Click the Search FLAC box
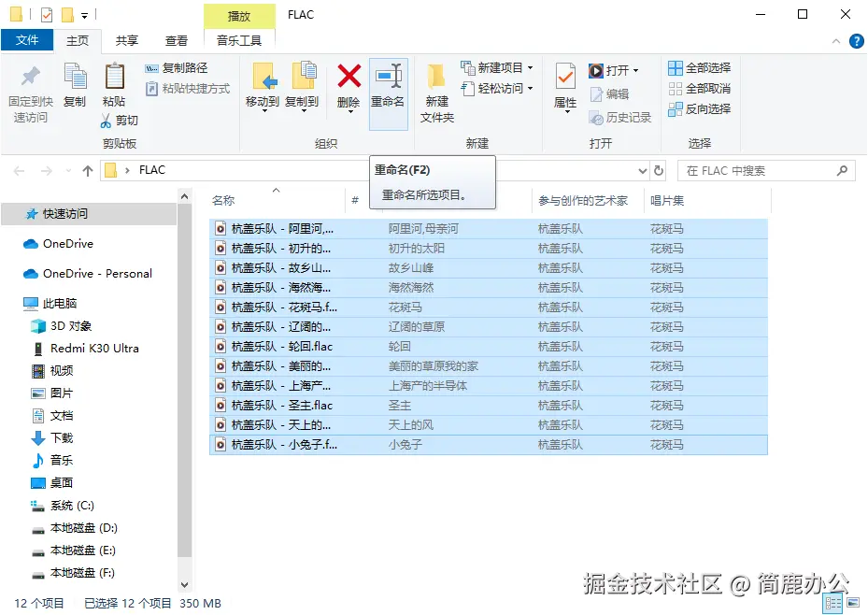The image size is (868, 615). click(766, 171)
